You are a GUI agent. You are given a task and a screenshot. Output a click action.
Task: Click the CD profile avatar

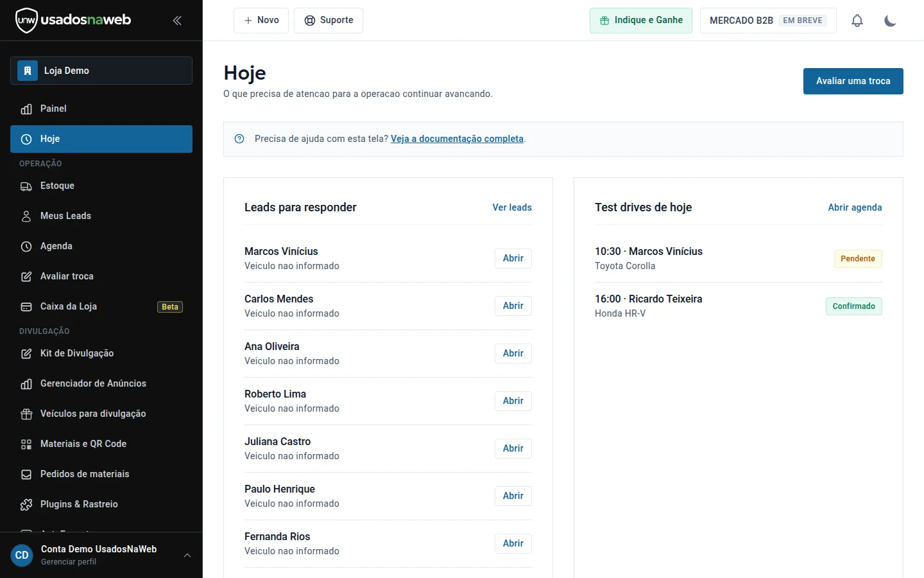(22, 555)
